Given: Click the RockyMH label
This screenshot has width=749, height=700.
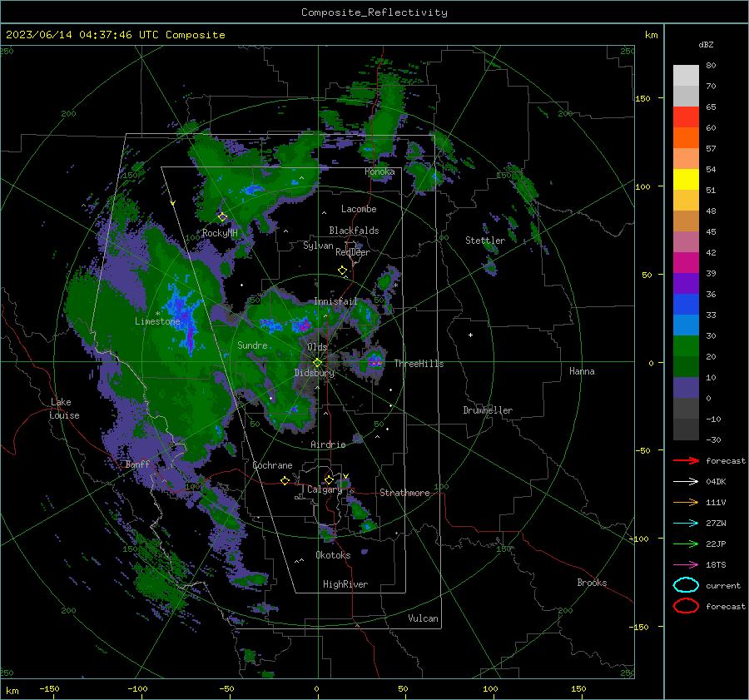Looking at the screenshot, I should (220, 233).
